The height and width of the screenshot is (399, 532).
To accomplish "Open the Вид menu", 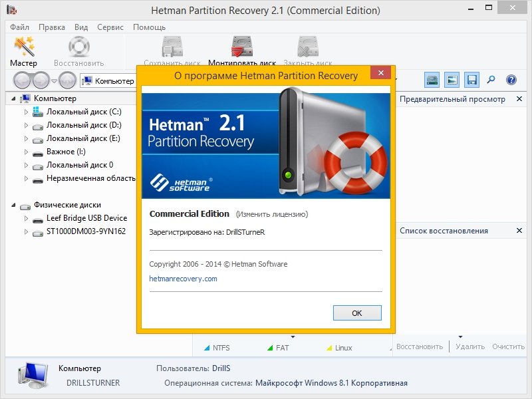I will tap(81, 27).
